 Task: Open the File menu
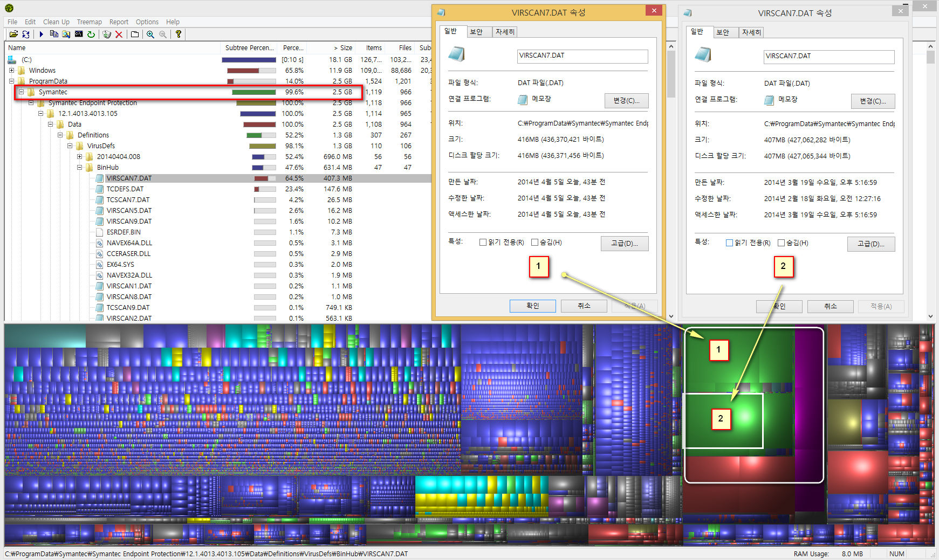coord(12,22)
